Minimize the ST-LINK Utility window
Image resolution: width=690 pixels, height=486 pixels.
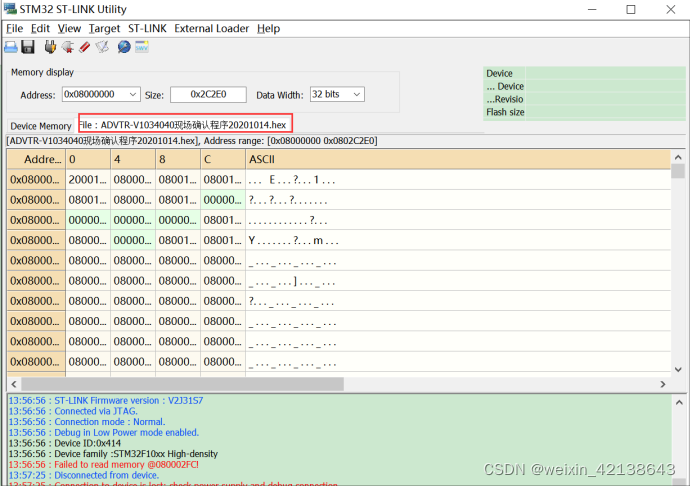click(x=592, y=9)
